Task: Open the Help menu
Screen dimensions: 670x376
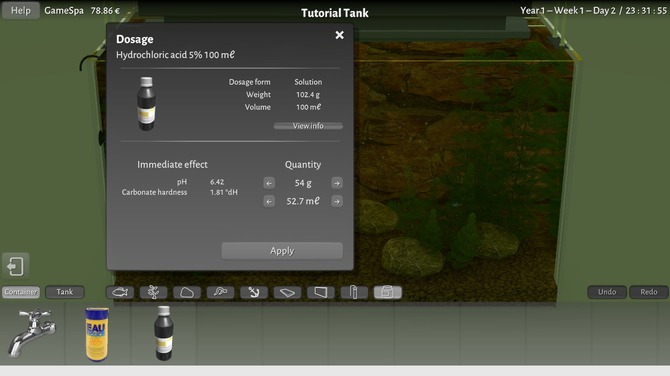Action: (x=21, y=10)
